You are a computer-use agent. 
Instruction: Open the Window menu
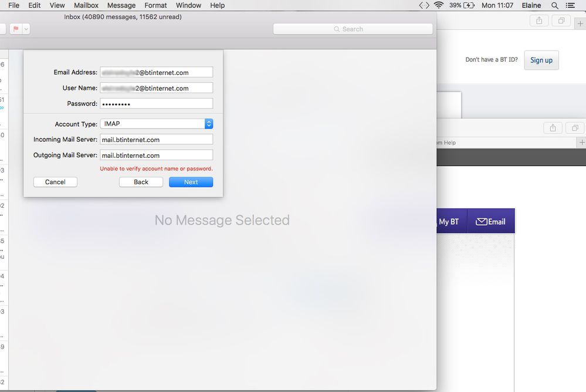pyautogui.click(x=188, y=5)
